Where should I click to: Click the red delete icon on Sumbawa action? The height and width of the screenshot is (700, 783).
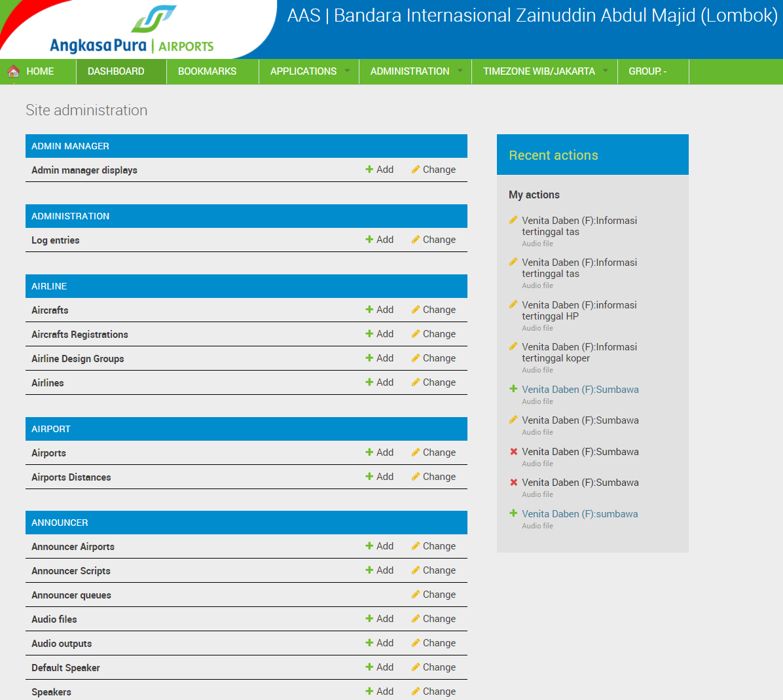pyautogui.click(x=513, y=451)
